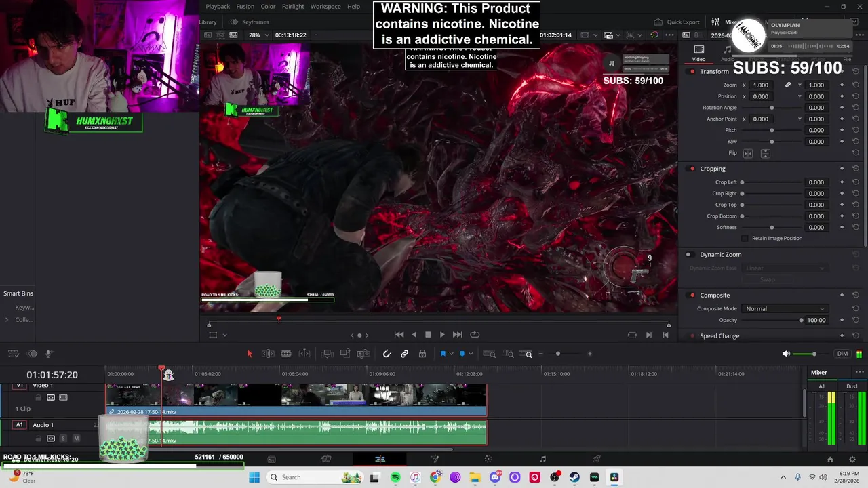
Task: Click the Replace Clip toolbar icon
Action: (363, 354)
